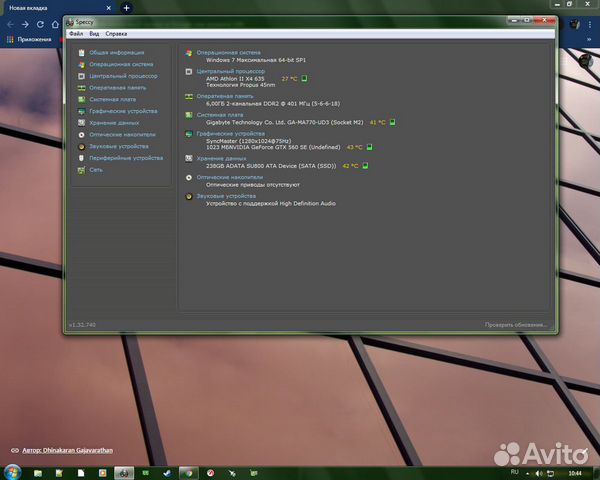This screenshot has height=480, width=600.
Task: Click the optical disc icon in the sidebar
Action: point(82,135)
